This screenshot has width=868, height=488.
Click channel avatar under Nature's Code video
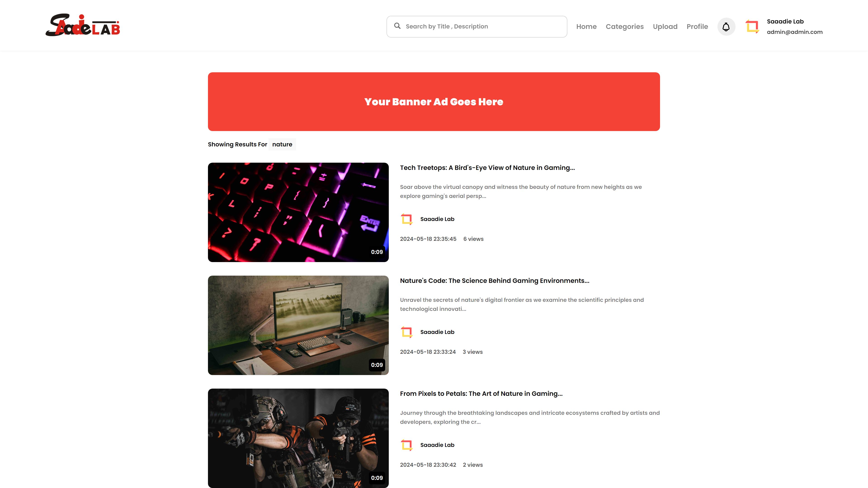tap(407, 332)
